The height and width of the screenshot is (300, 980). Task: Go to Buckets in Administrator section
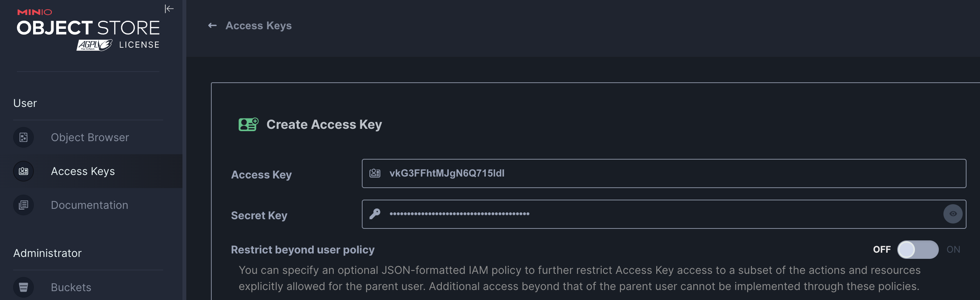tap(71, 287)
